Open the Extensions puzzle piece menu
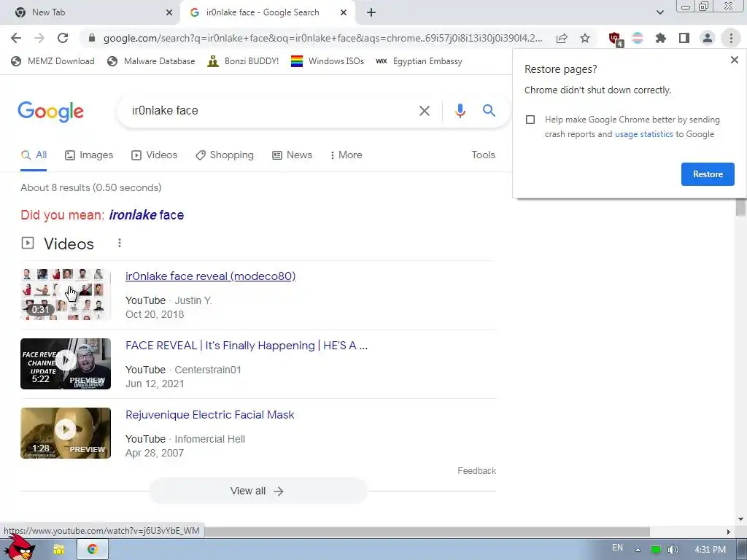 tap(661, 38)
